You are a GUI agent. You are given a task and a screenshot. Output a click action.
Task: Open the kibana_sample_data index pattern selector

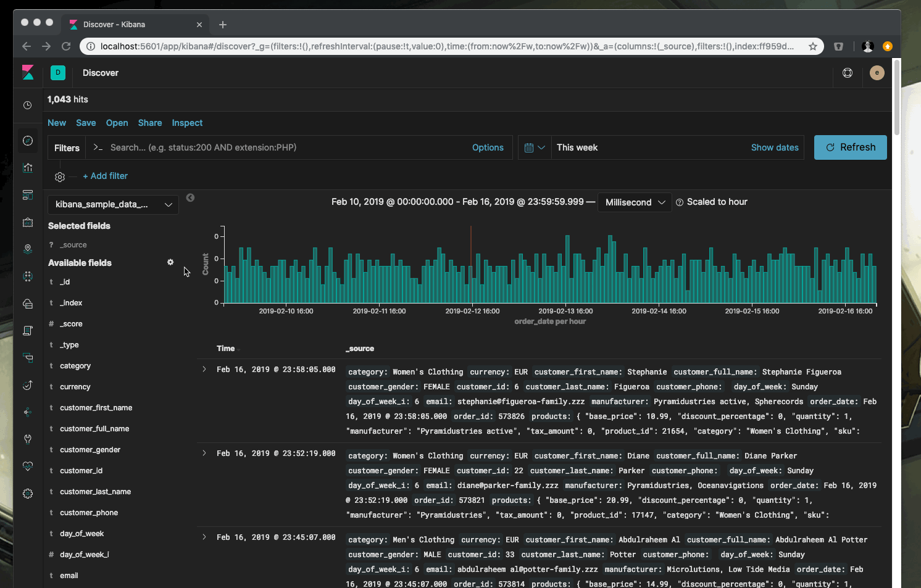pos(112,204)
